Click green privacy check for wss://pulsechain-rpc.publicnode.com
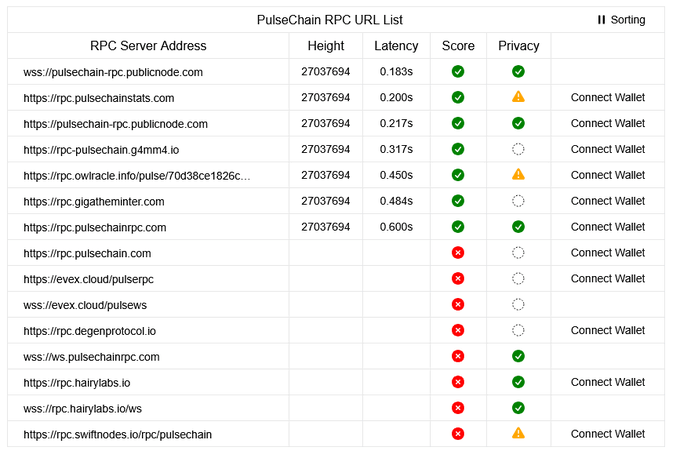680x458 pixels. coord(518,72)
